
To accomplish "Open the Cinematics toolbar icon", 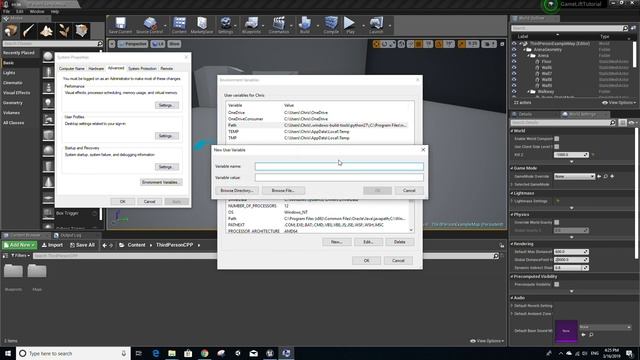I will point(279,25).
